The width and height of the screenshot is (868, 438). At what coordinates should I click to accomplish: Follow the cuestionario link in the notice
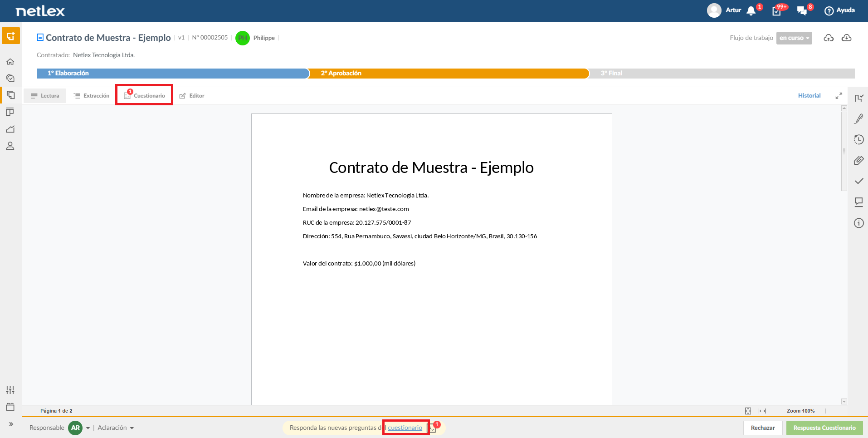click(405, 428)
